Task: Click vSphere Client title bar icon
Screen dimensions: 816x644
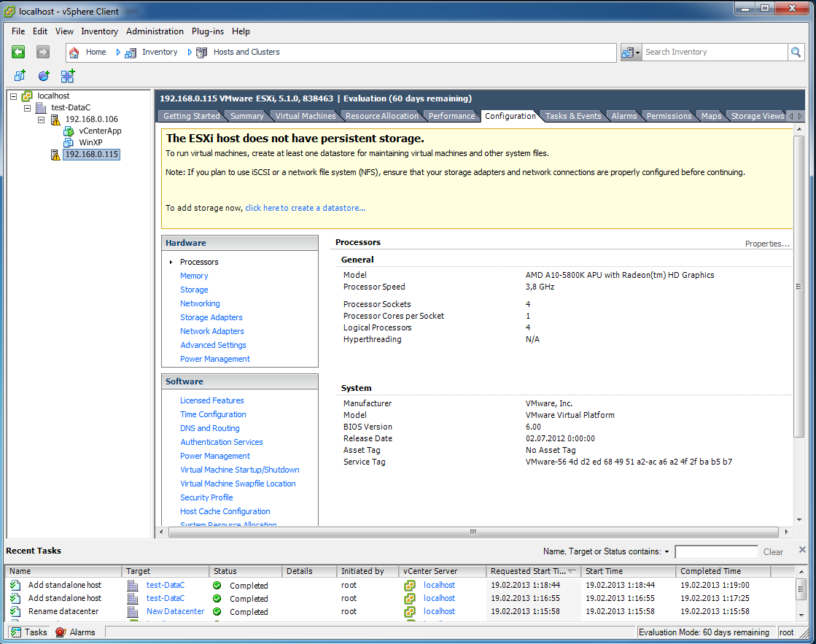Action: click(9, 11)
